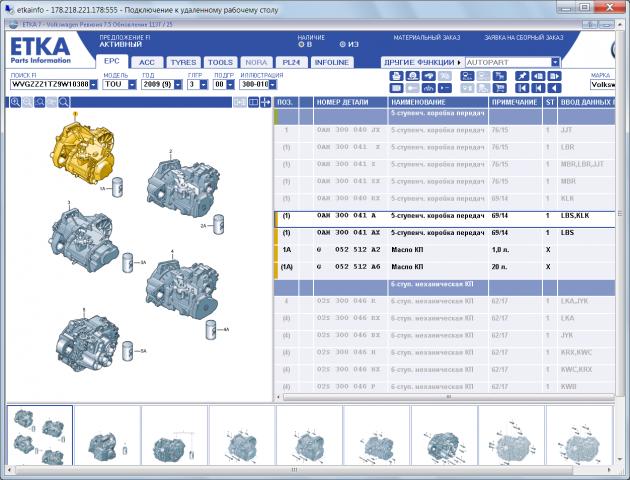Screen dimensions: 630x480
Task: Select the 'ИЗ' availability radio button
Action: 343,45
